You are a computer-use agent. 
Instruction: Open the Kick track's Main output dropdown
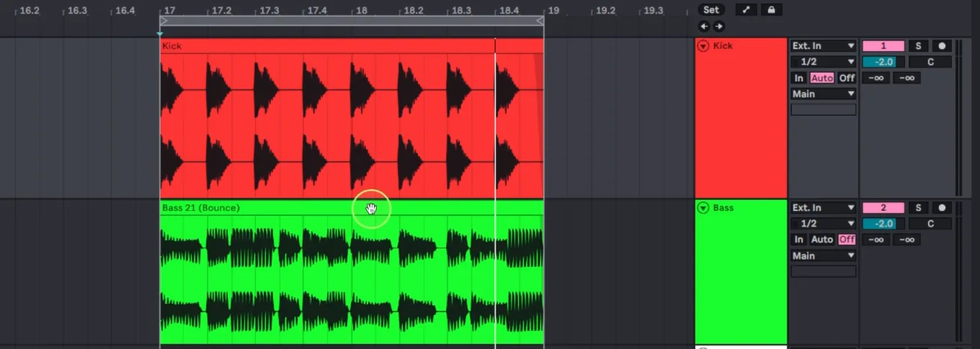pyautogui.click(x=824, y=94)
